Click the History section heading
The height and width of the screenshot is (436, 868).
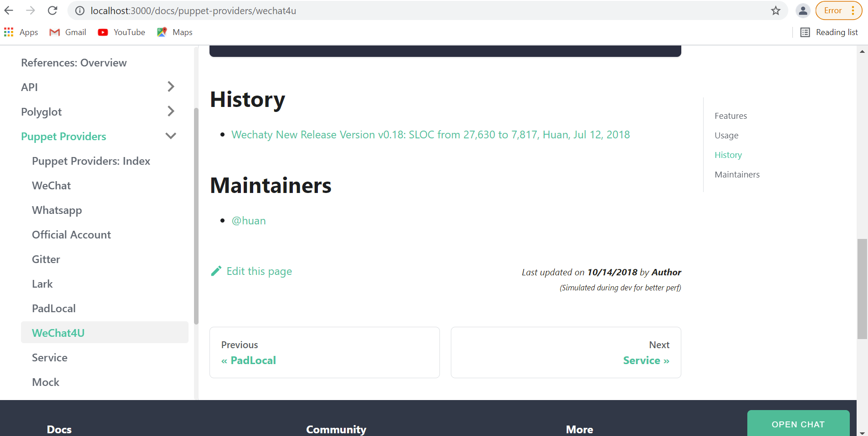click(x=247, y=100)
